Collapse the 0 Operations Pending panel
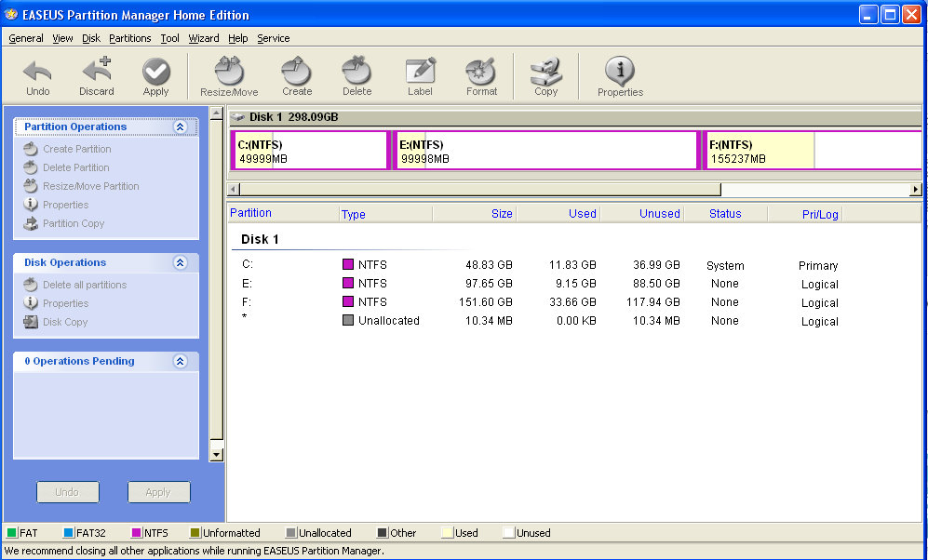 pyautogui.click(x=194, y=361)
